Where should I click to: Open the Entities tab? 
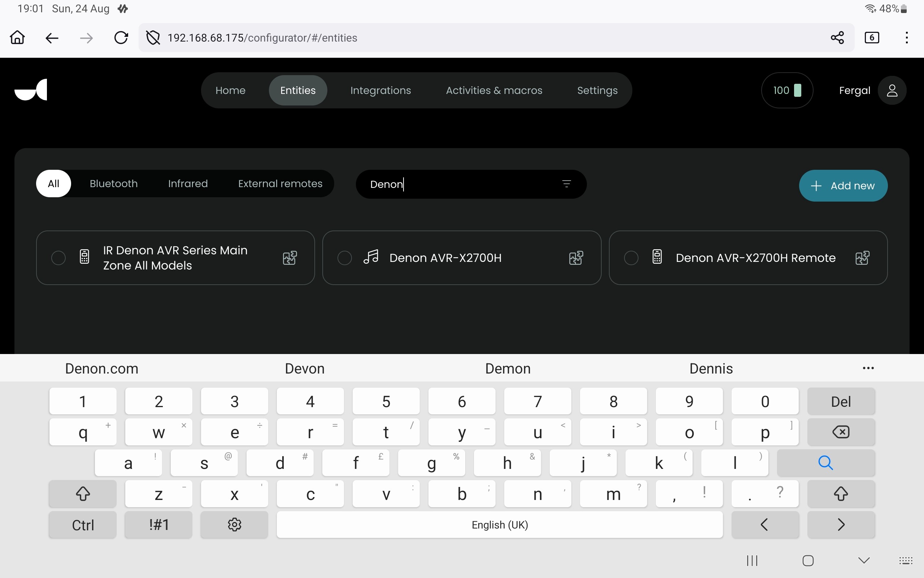(298, 90)
